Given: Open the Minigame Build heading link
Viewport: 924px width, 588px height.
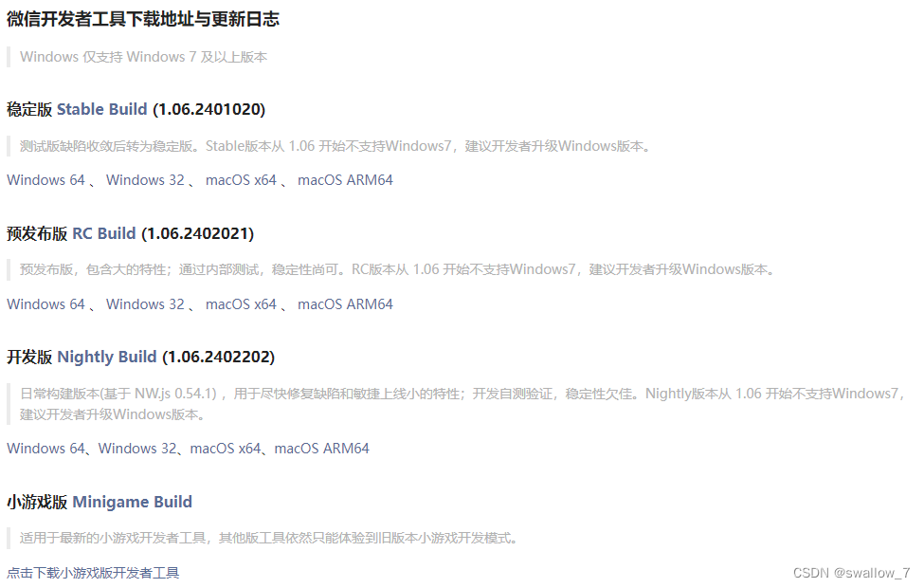Looking at the screenshot, I should pos(132,502).
